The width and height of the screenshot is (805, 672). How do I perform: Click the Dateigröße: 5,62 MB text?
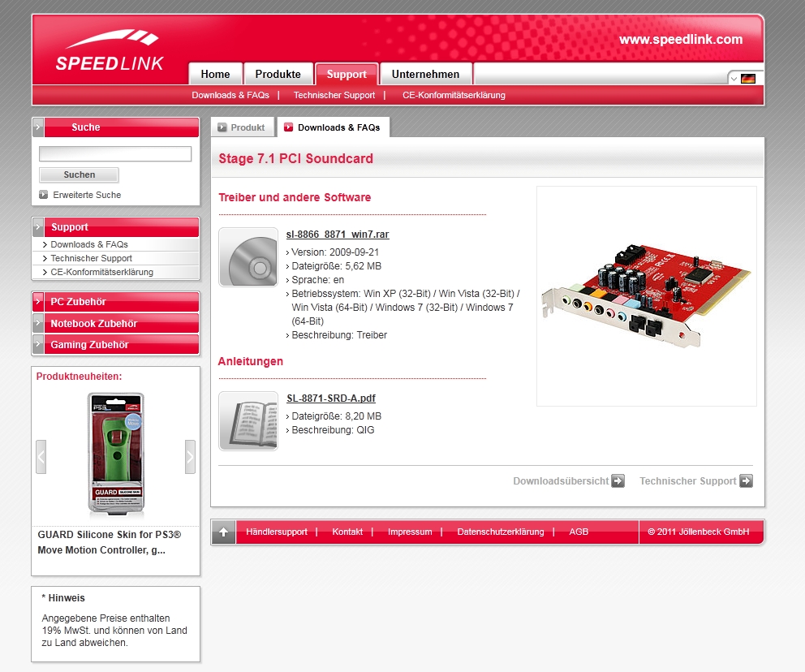click(x=336, y=266)
